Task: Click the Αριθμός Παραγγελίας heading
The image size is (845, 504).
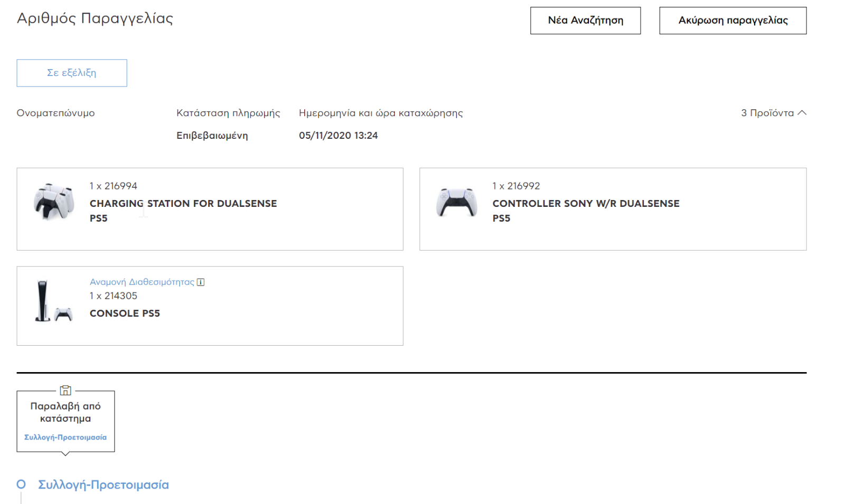Action: 95,18
